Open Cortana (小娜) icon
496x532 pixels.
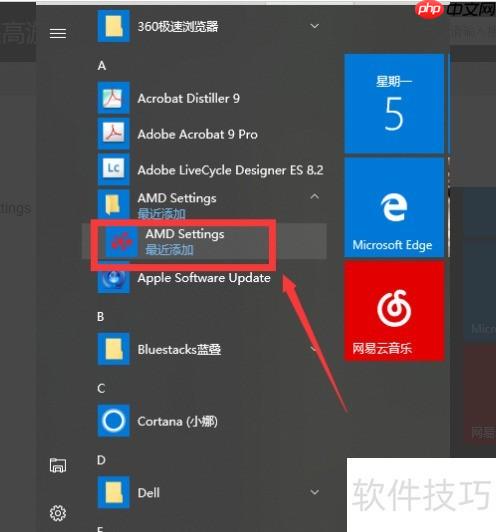pyautogui.click(x=113, y=421)
